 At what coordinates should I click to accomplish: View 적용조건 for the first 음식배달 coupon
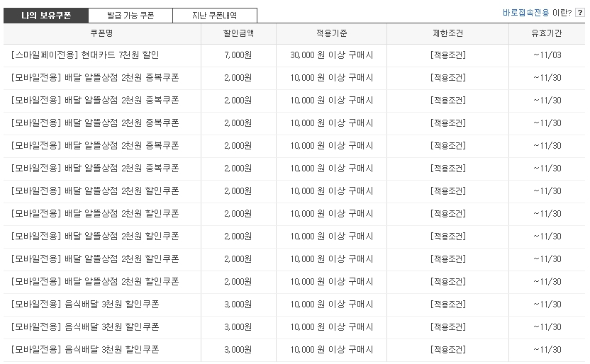tap(447, 305)
